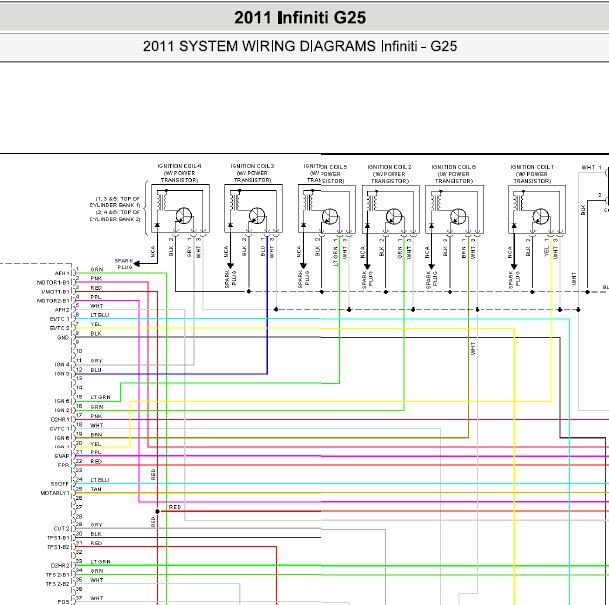The height and width of the screenshot is (605, 609).
Task: Select the 'IGNITION COIL 5' component label
Action: tap(325, 174)
